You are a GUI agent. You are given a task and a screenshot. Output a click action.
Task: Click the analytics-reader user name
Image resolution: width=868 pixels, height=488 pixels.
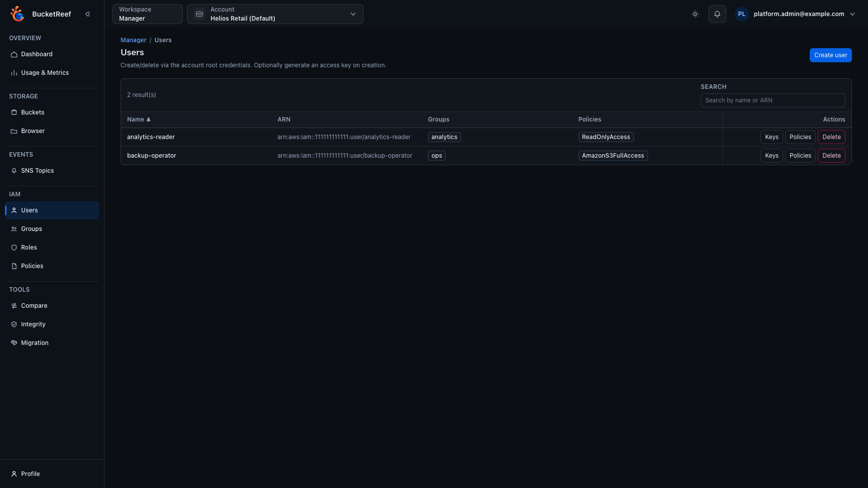(x=151, y=137)
